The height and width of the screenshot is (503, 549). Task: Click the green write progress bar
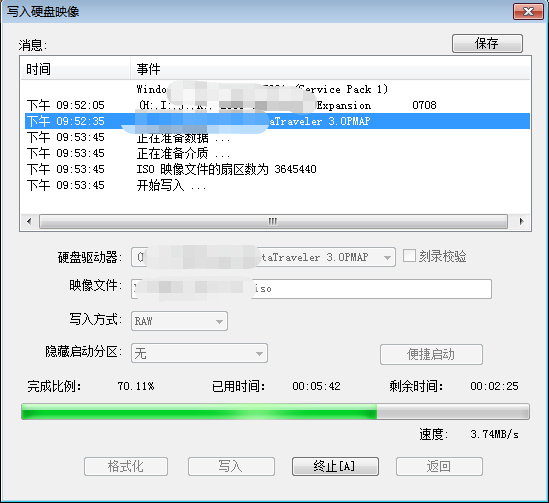tap(275, 411)
